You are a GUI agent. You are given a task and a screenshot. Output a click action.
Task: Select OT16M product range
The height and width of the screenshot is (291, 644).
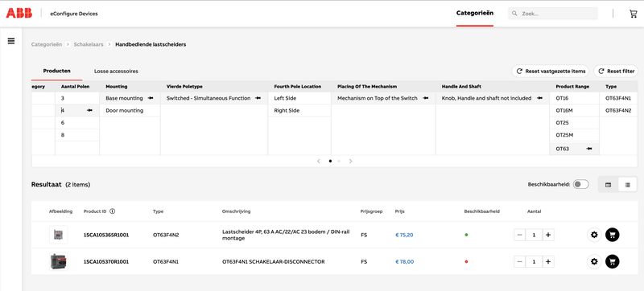[x=574, y=111]
